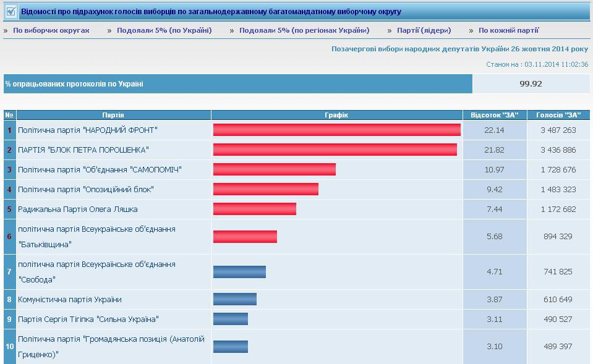Click the processed protocols value 99.92
The height and width of the screenshot is (364, 593).
tap(531, 83)
